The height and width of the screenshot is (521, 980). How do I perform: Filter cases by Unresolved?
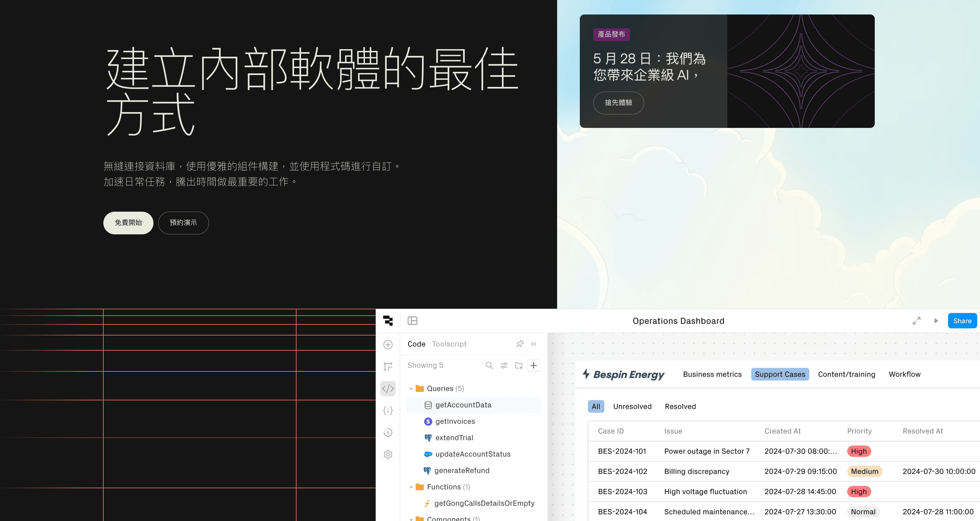(x=632, y=407)
